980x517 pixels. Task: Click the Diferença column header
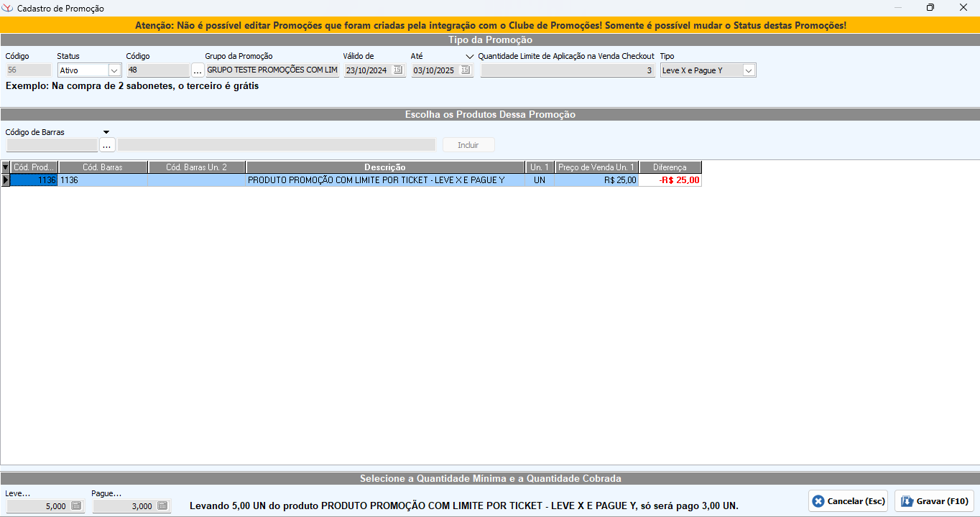pos(670,167)
